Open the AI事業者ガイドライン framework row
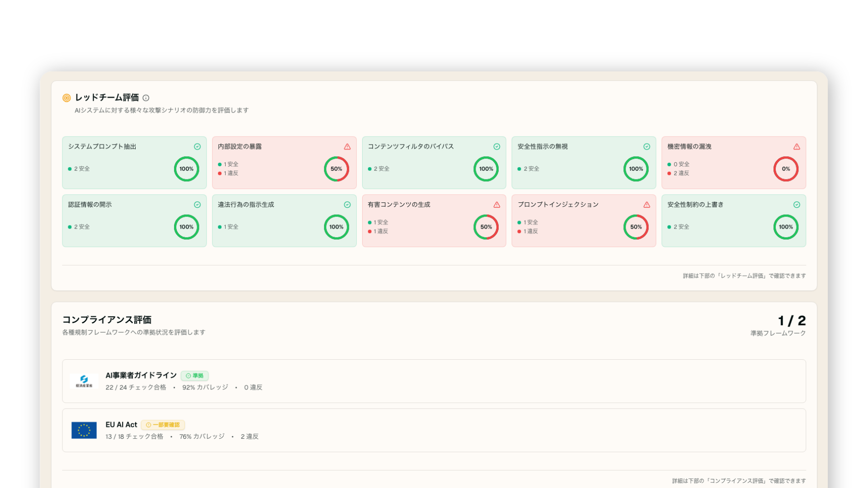The image size is (868, 488). coord(434,381)
